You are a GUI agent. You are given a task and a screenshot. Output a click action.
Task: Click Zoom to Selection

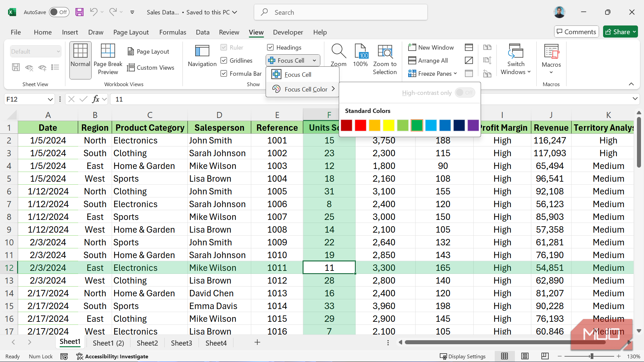[385, 60]
